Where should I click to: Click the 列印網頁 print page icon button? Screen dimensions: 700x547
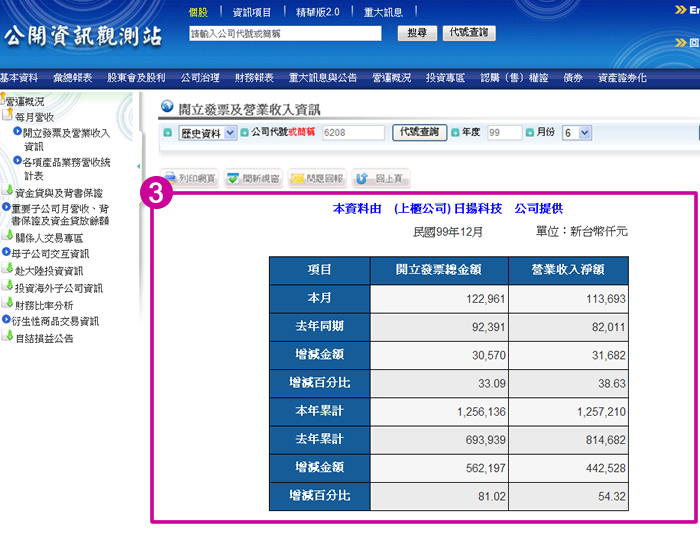point(190,178)
